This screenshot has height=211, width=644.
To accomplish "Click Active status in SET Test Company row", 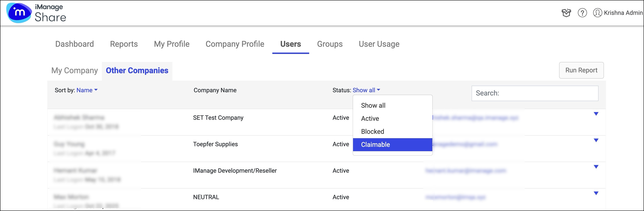I will (x=341, y=118).
